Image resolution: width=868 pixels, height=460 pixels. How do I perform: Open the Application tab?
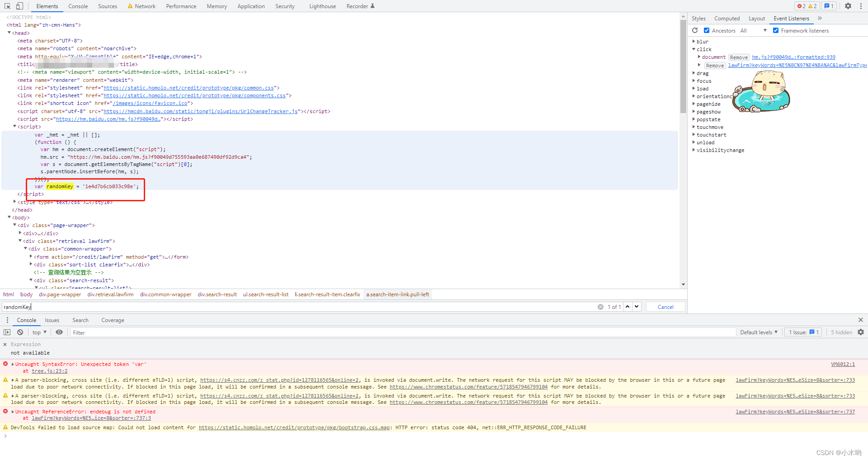tap(251, 6)
